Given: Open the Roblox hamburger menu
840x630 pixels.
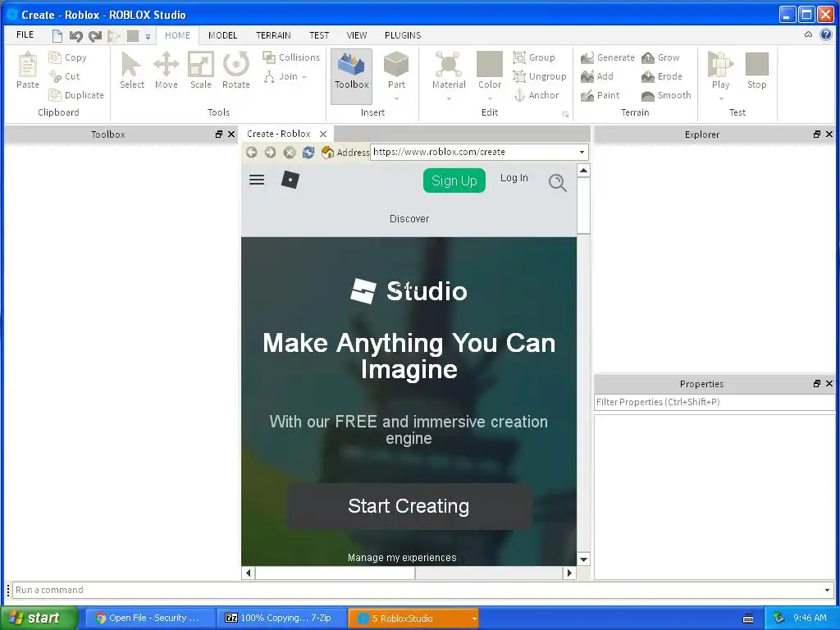Looking at the screenshot, I should pos(257,180).
